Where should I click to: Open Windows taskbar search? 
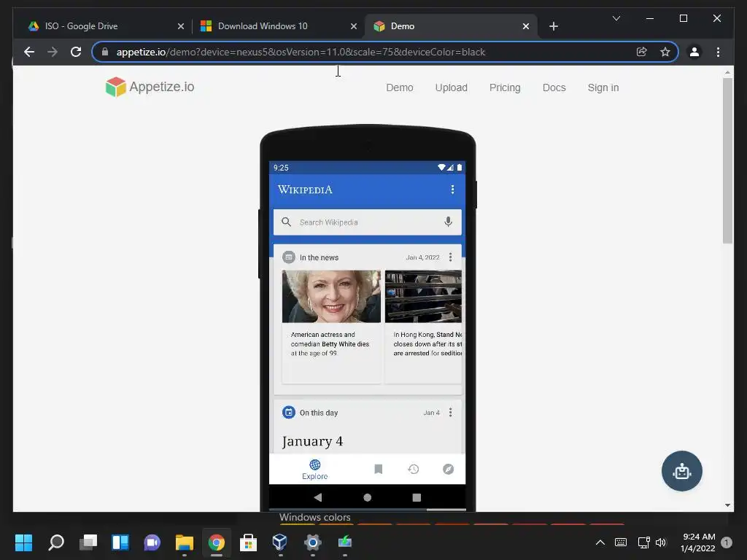point(56,542)
